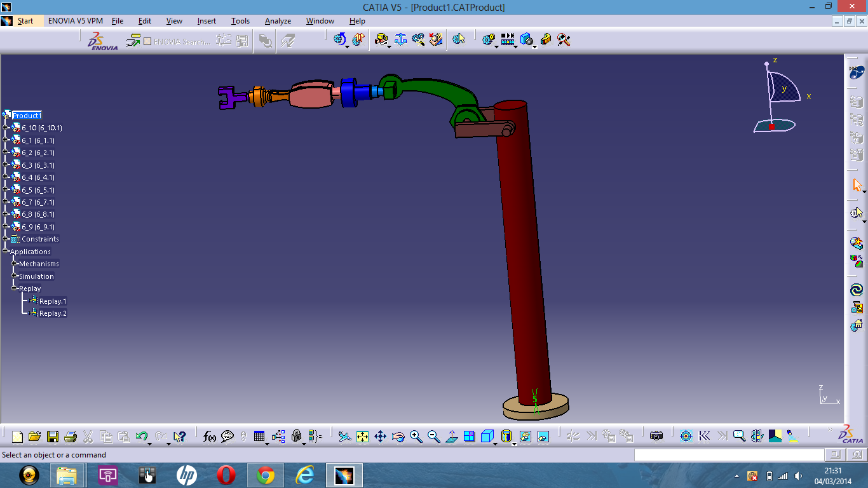Click the New document icon
This screenshot has height=488, width=868.
(17, 437)
